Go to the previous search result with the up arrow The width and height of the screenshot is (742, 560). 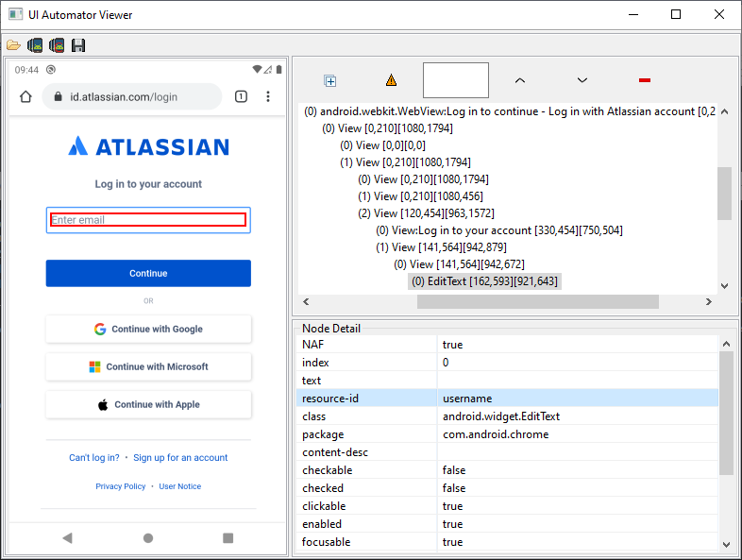tap(519, 80)
